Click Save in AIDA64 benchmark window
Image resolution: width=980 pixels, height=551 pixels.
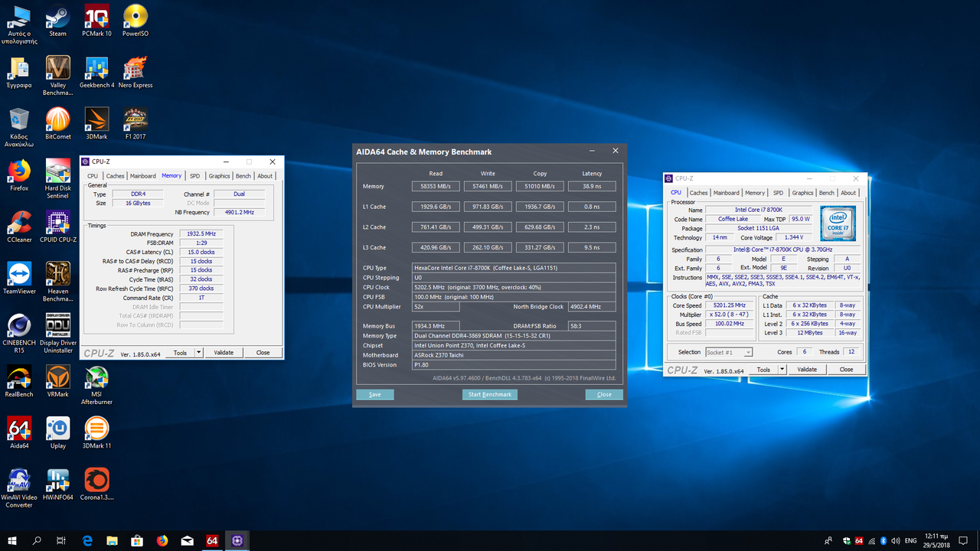[374, 395]
